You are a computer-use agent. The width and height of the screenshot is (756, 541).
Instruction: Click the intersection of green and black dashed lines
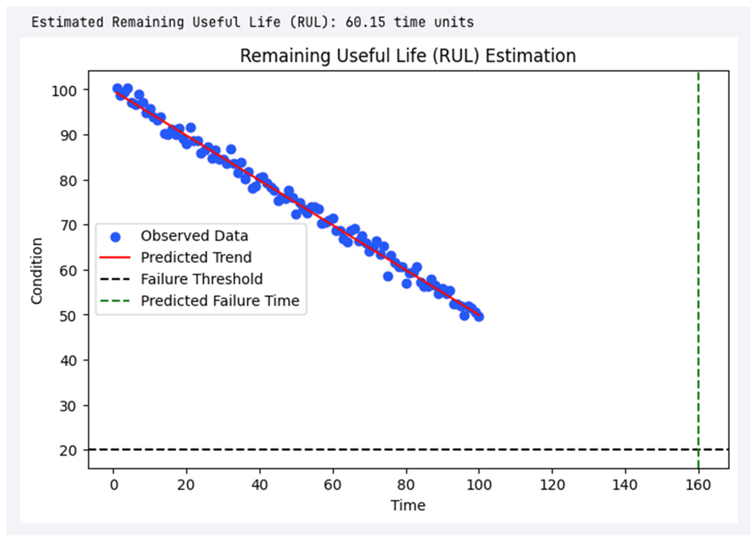[x=698, y=450]
